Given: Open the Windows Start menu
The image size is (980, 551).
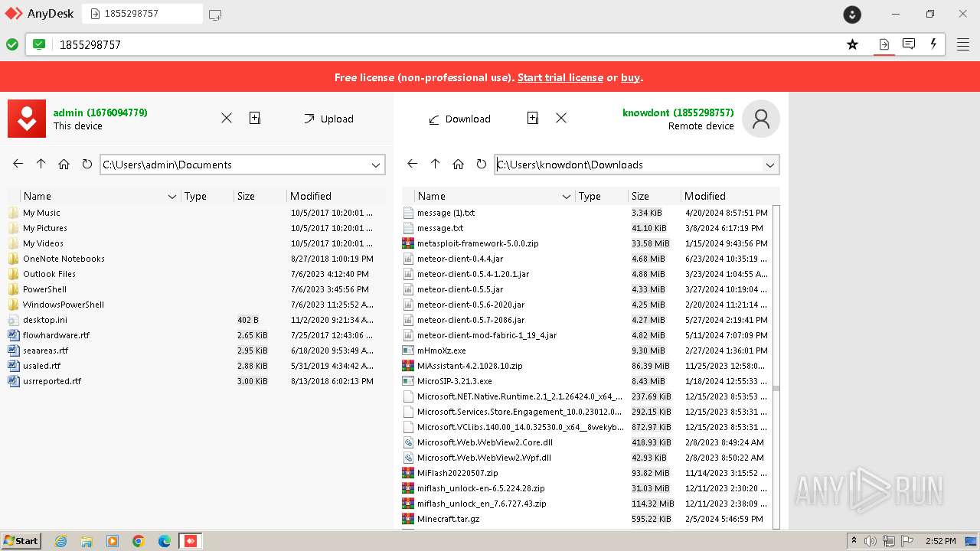Looking at the screenshot, I should coord(21,540).
